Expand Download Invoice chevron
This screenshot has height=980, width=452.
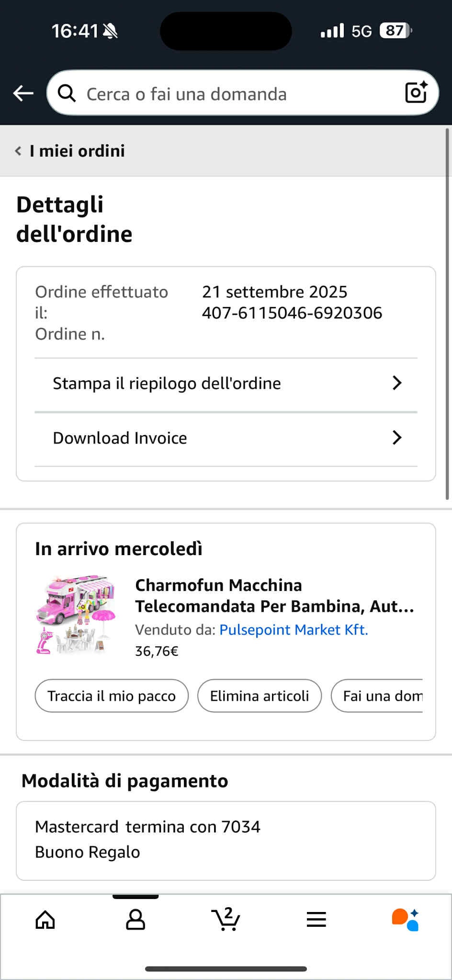[x=397, y=438]
